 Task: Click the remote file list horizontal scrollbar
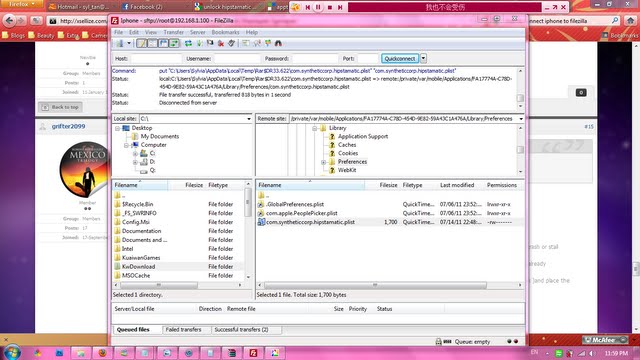click(375, 285)
